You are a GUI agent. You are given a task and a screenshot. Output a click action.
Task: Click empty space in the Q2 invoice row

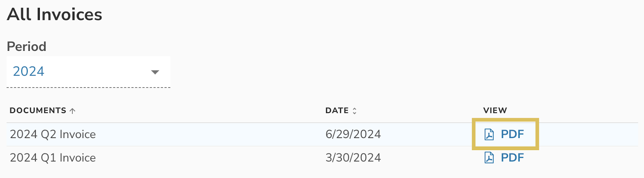209,134
